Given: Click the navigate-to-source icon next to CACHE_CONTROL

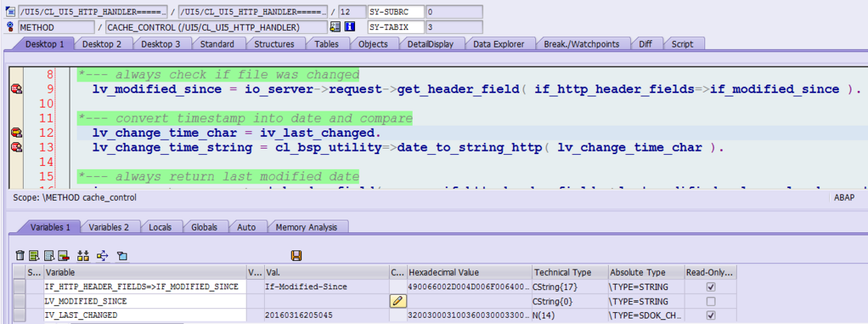Looking at the screenshot, I should click(x=335, y=27).
